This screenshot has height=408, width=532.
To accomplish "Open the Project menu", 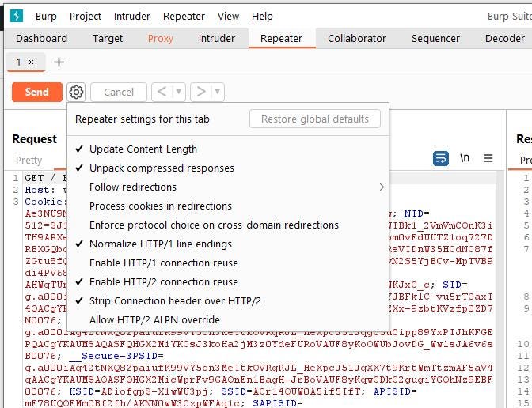I will click(x=85, y=17).
